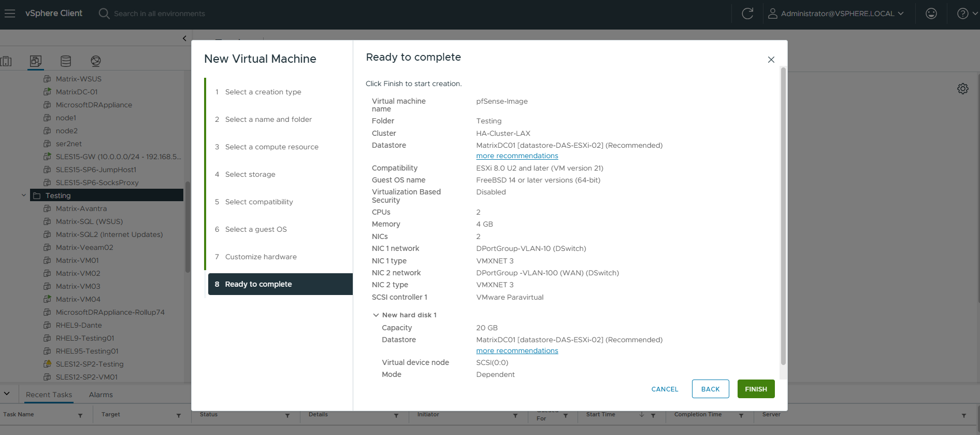Viewport: 980px width, 435px height.
Task: Open the Networking inventory view
Action: pyautogui.click(x=96, y=61)
